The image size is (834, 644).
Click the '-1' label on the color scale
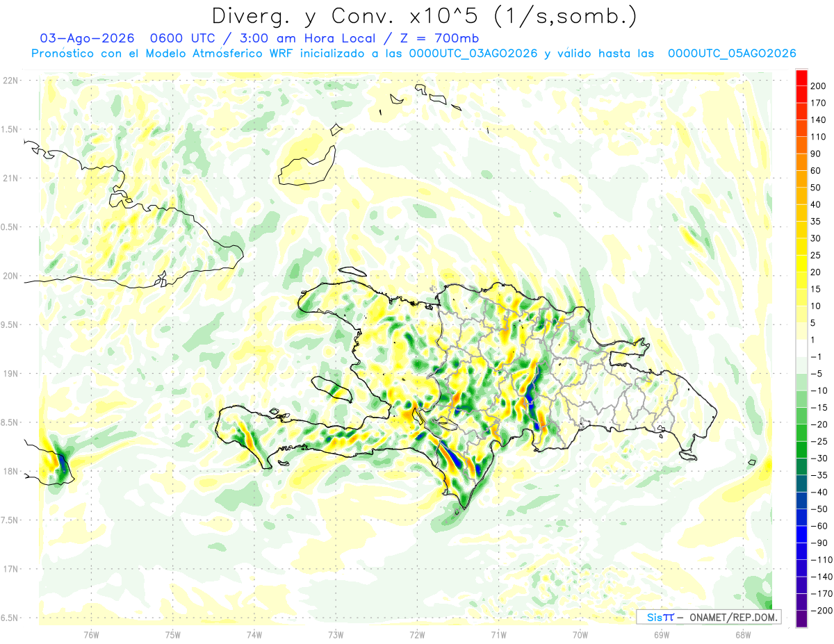coord(817,356)
